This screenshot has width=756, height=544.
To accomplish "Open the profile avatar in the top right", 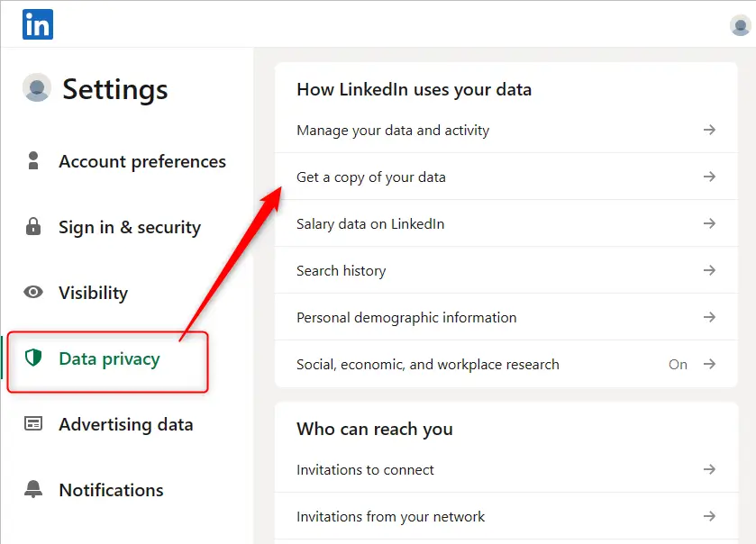I will pyautogui.click(x=740, y=24).
